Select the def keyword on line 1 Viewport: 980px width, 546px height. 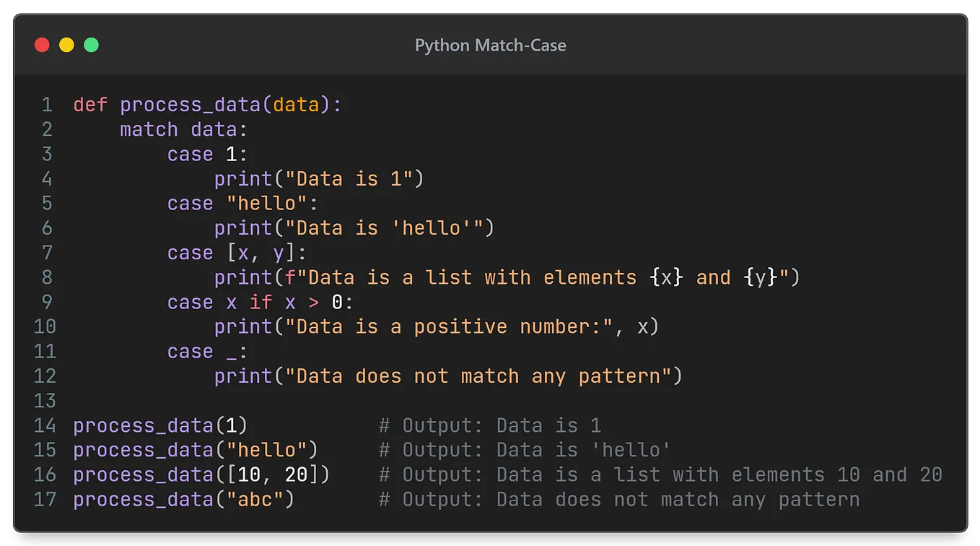point(89,105)
